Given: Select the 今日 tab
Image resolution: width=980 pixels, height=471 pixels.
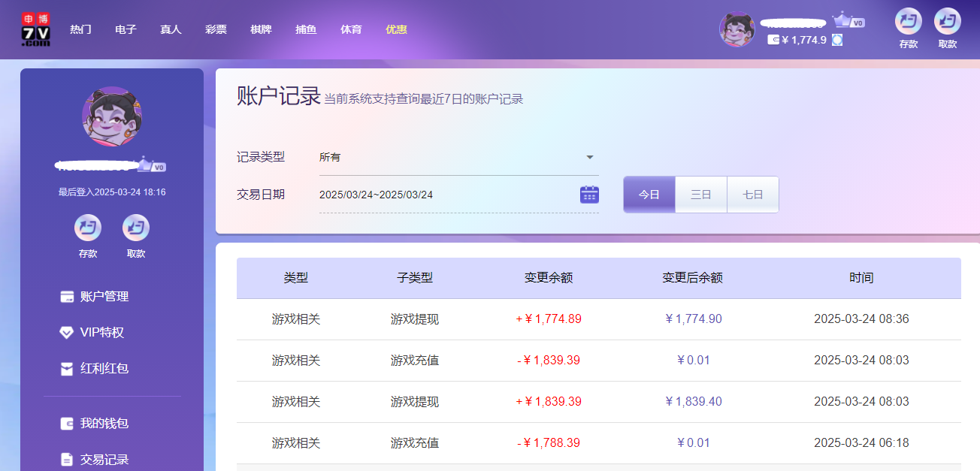Looking at the screenshot, I should click(x=649, y=194).
